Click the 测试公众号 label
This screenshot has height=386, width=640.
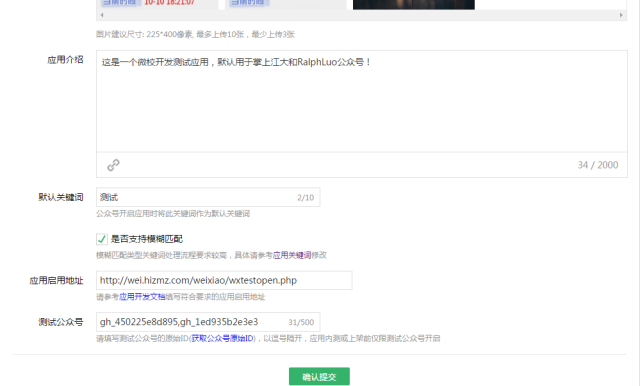coord(61,322)
